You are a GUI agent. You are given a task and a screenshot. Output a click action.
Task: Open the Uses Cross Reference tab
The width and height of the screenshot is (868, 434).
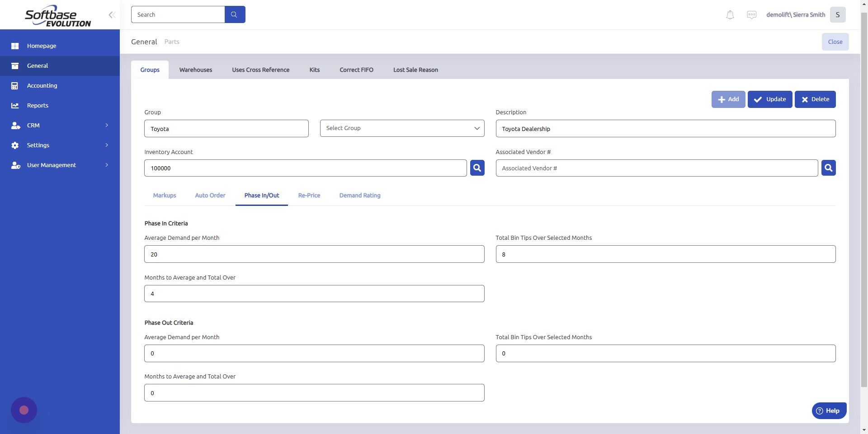pyautogui.click(x=260, y=70)
